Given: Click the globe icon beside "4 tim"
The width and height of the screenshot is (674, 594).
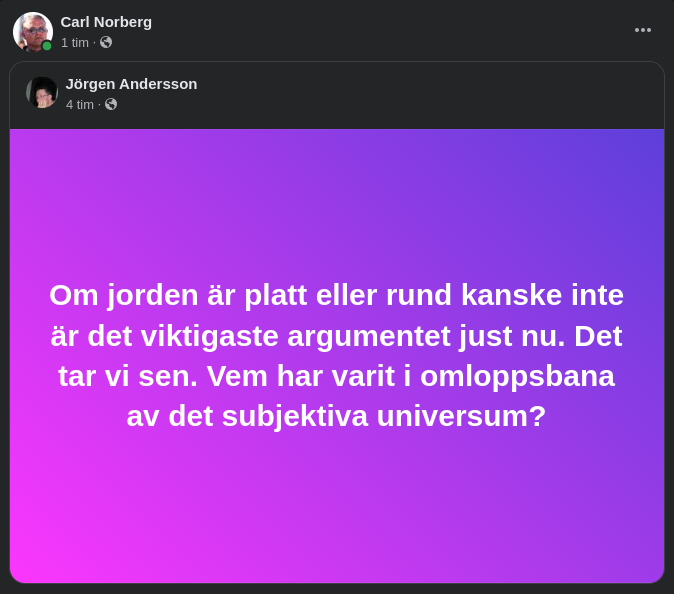Looking at the screenshot, I should 111,104.
